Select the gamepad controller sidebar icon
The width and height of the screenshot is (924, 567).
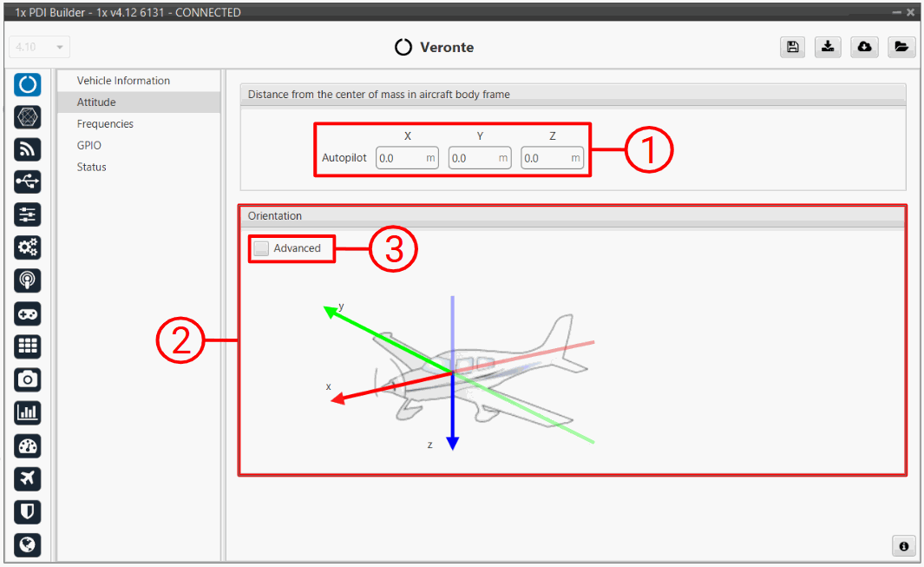(x=28, y=313)
